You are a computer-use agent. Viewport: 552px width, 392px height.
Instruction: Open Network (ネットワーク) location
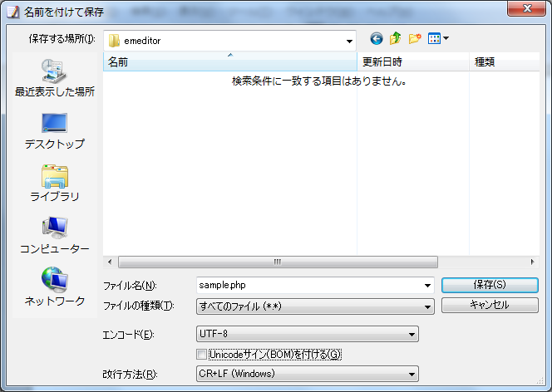coord(54,287)
